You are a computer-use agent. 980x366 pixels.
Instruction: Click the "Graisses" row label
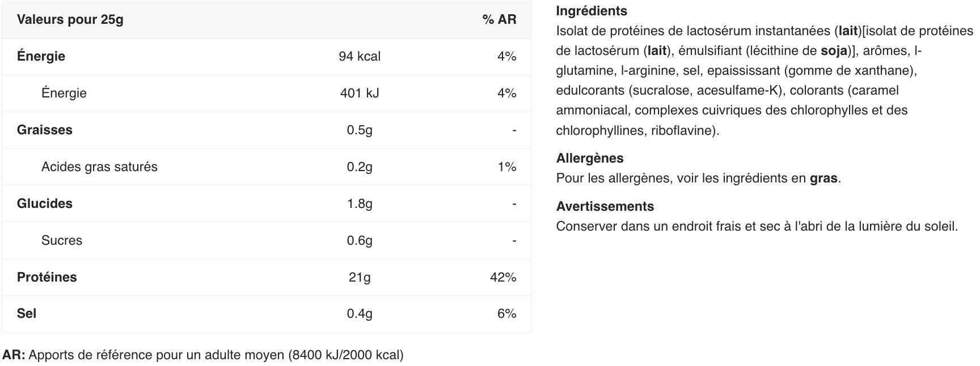coord(45,130)
